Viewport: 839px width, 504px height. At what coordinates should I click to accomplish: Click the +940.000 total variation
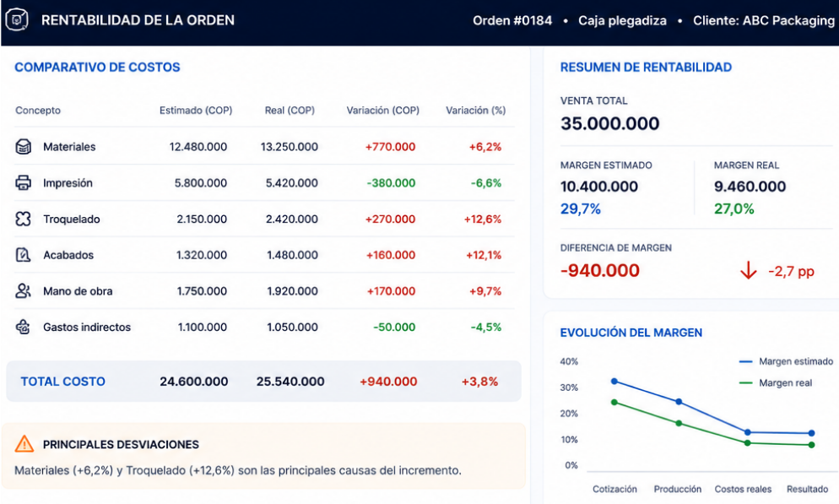point(388,382)
